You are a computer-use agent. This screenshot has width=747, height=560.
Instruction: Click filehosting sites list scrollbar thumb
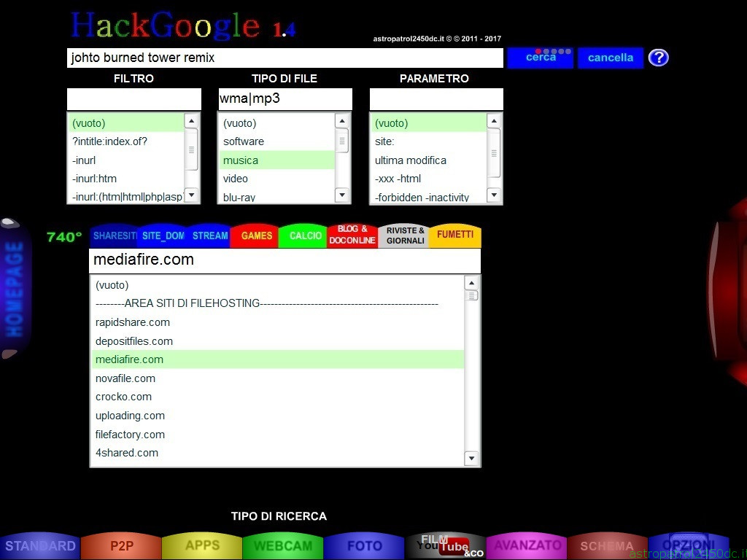(x=471, y=295)
